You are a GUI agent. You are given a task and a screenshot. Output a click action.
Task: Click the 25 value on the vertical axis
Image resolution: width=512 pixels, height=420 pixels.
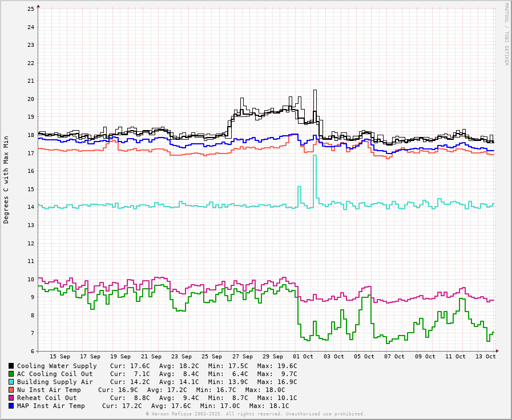pos(31,9)
